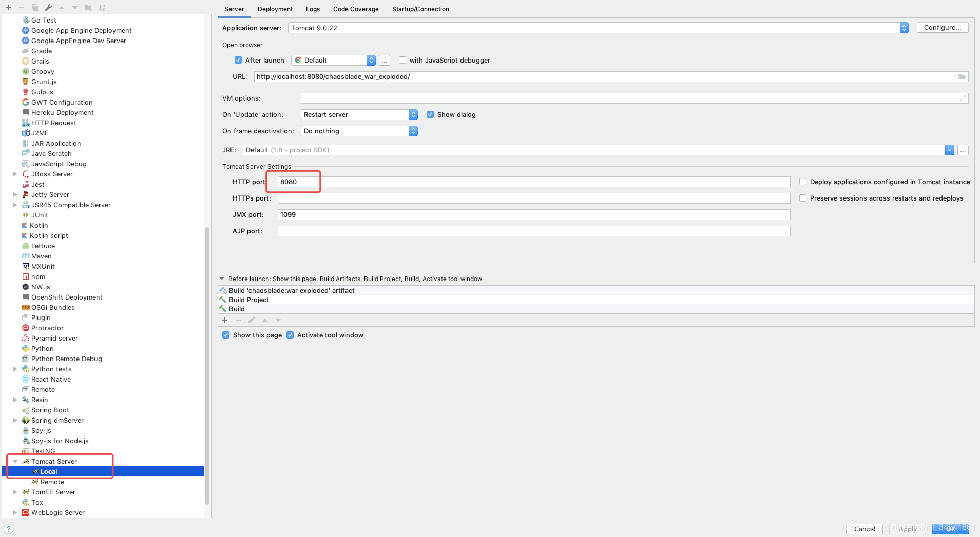This screenshot has width=980, height=537.
Task: Select Spring Boot template
Action: pyautogui.click(x=50, y=410)
